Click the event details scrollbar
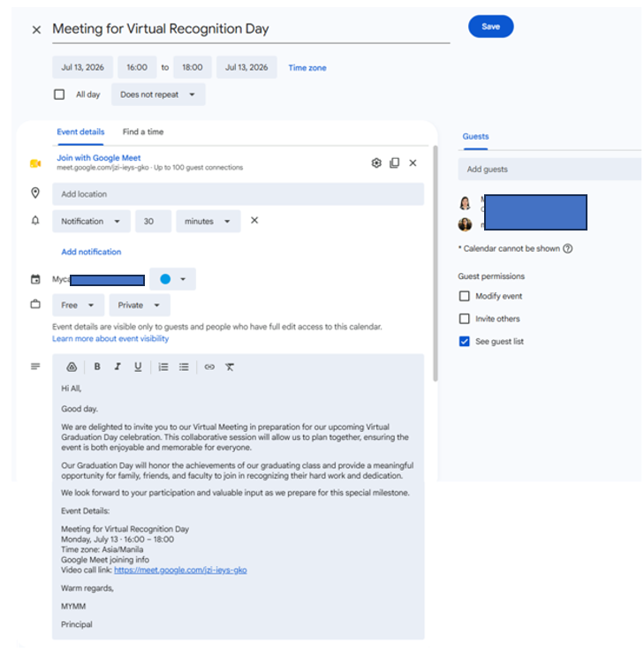The image size is (644, 650). 436,263
